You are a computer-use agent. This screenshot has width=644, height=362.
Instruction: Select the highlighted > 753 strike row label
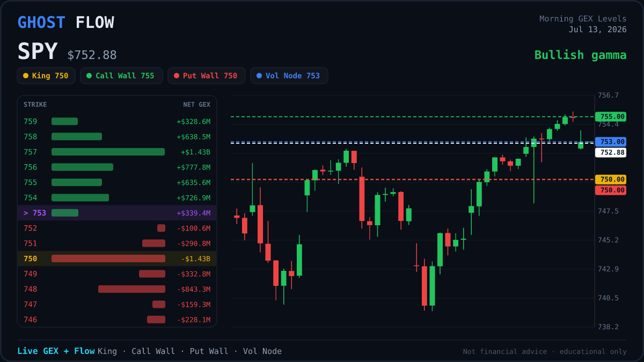[x=35, y=213]
